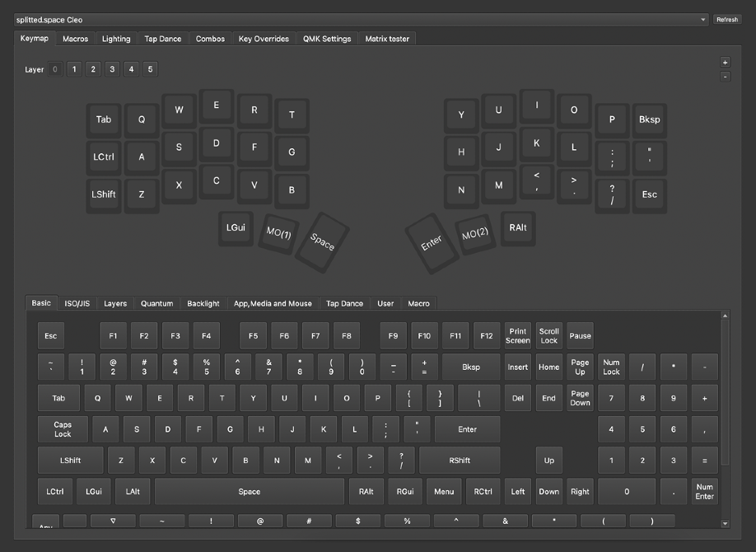The height and width of the screenshot is (552, 756).
Task: Click the keycode panel scrollbar down arrow
Action: pos(725,523)
